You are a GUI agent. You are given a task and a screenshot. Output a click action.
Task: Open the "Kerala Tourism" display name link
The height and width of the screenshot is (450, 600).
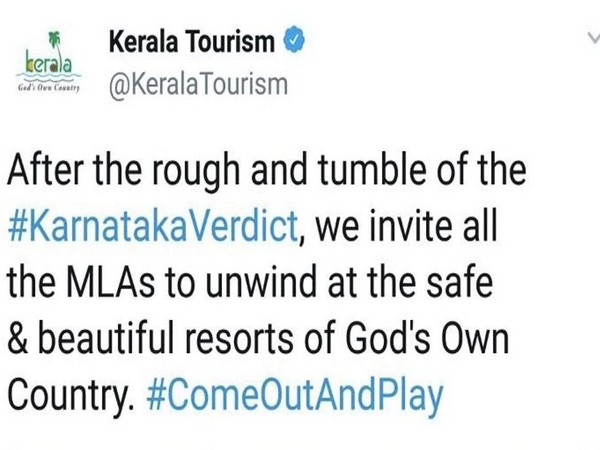pos(194,42)
